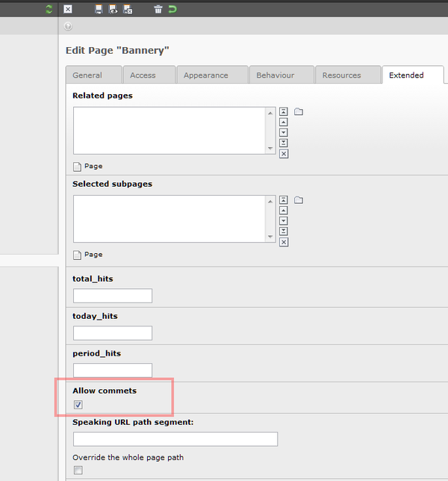Save the document with the disk icon
The width and height of the screenshot is (448, 481).
(x=99, y=9)
